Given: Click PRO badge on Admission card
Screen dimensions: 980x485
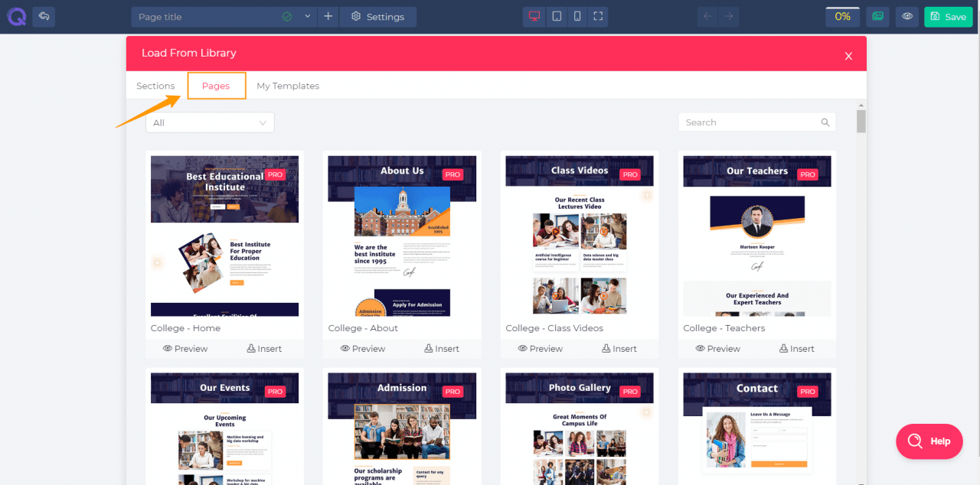Looking at the screenshot, I should point(452,392).
